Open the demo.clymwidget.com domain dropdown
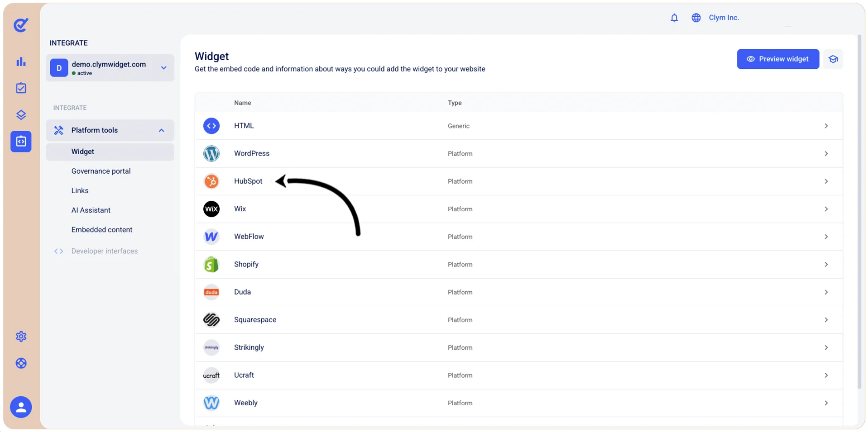 110,68
